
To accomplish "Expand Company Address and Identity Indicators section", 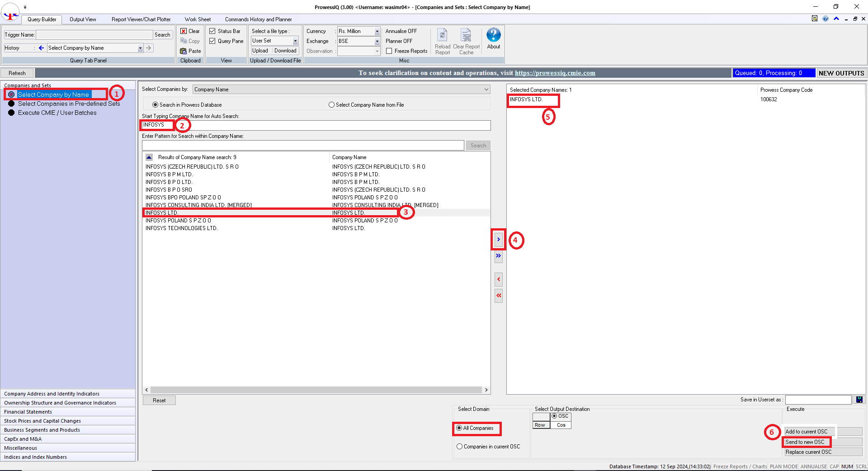I will 68,394.
